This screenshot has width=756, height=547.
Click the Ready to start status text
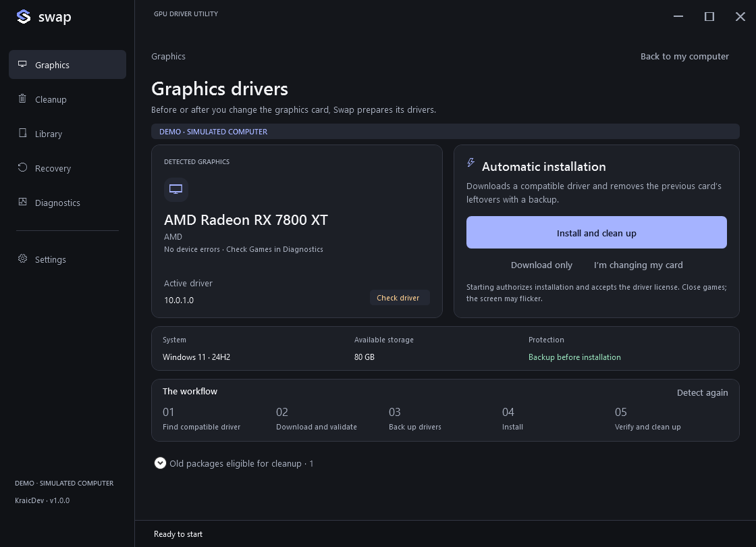click(178, 534)
